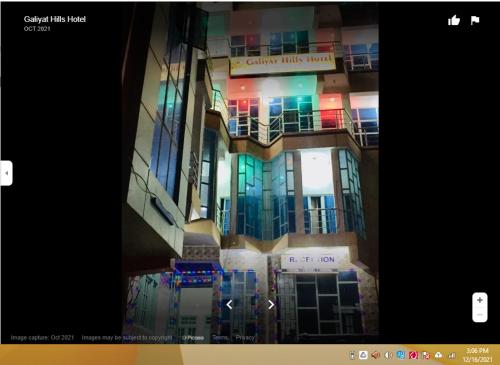The height and width of the screenshot is (365, 500).
Task: Click the cloud upload tray icon
Action: [x=439, y=355]
